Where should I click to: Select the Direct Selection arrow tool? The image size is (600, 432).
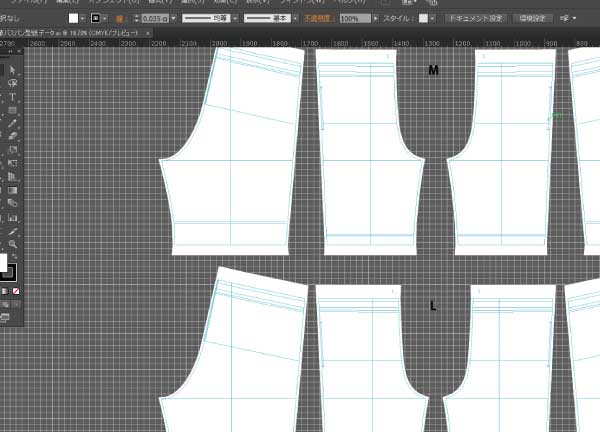[12, 70]
